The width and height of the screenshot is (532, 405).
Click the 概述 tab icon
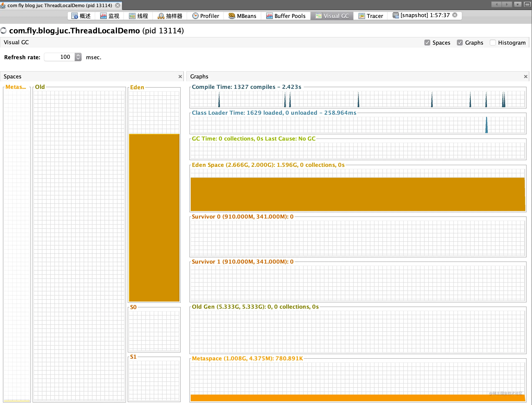(75, 16)
